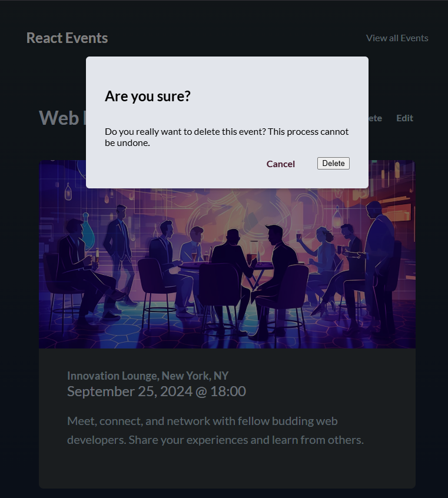The image size is (448, 498).
Task: Click the Are you sure? dialog heading
Action: 147,96
